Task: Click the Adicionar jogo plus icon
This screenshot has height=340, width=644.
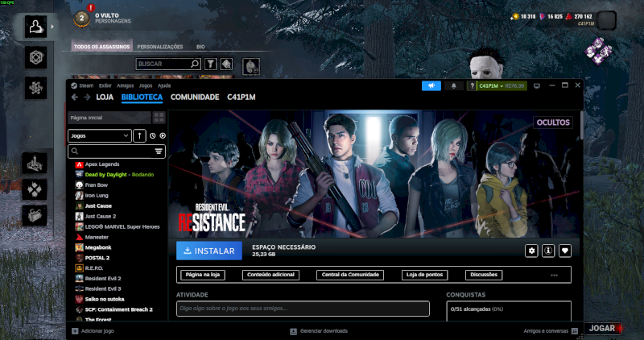Action: (75, 331)
